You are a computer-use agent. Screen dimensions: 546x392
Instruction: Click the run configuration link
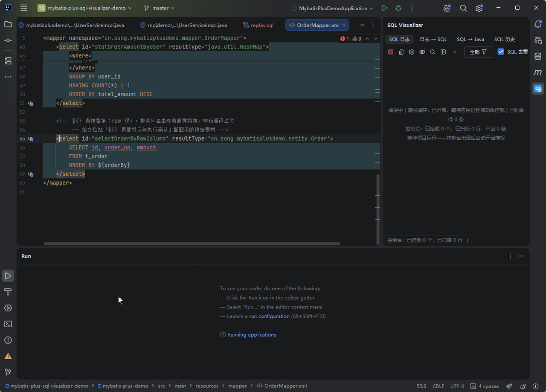[x=269, y=316]
